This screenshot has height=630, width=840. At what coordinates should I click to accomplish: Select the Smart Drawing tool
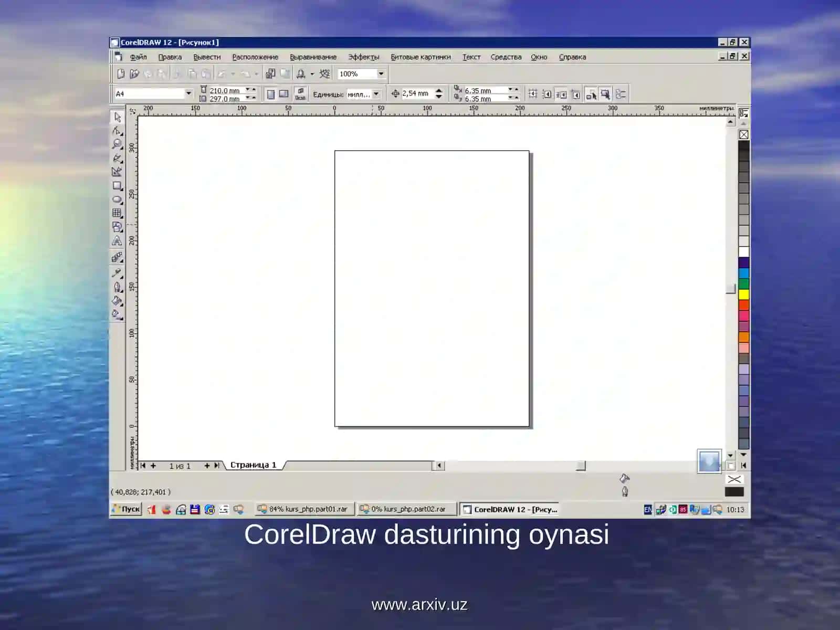[117, 171]
